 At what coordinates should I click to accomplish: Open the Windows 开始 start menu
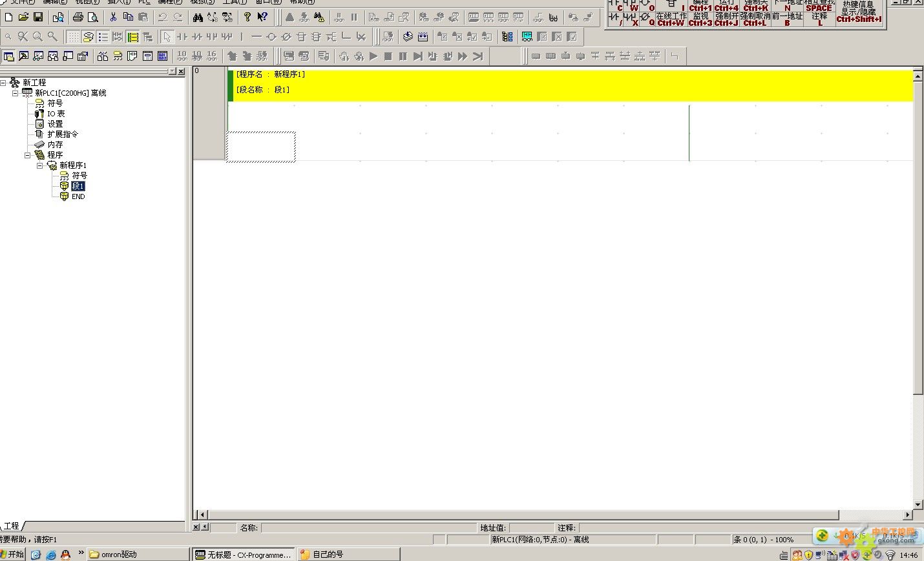click(12, 555)
